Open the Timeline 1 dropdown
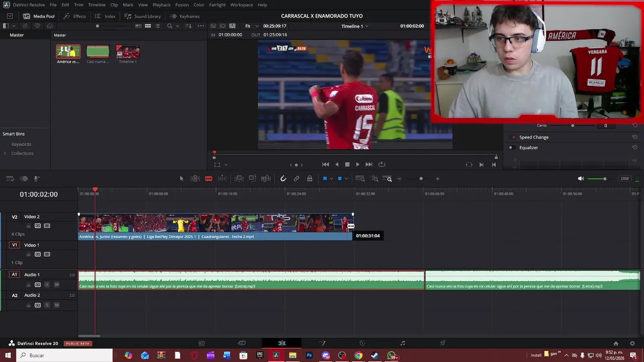Viewport: 644px width, 362px height. (355, 26)
